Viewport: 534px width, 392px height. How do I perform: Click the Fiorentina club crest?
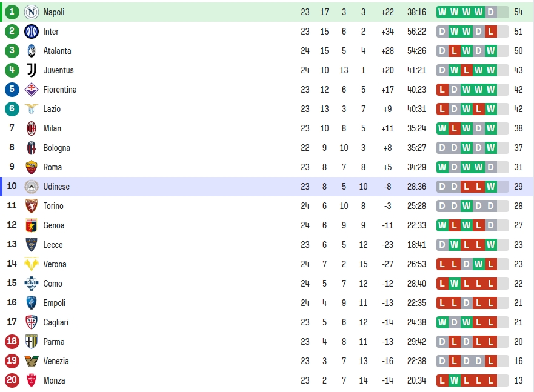point(32,90)
